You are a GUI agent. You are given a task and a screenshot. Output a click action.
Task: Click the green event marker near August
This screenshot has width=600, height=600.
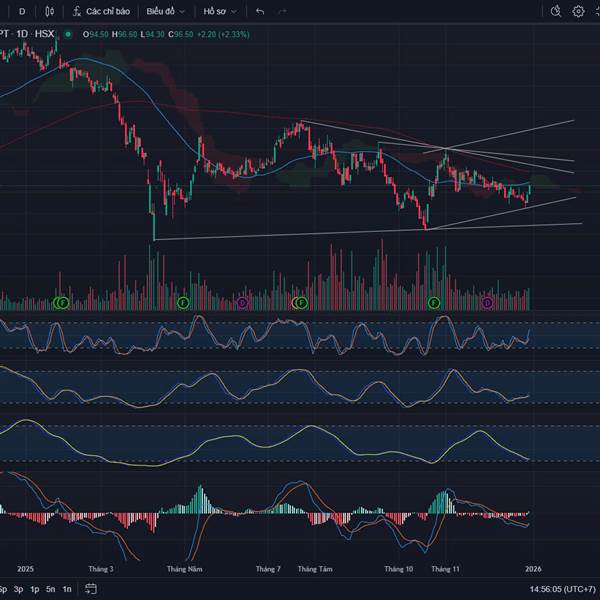[x=302, y=303]
